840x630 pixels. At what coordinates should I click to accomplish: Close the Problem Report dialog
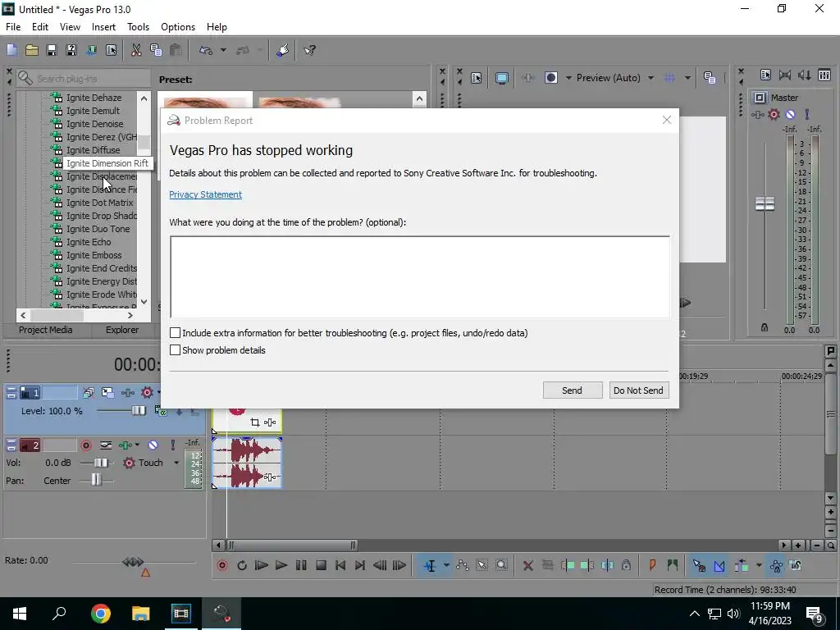[666, 120]
